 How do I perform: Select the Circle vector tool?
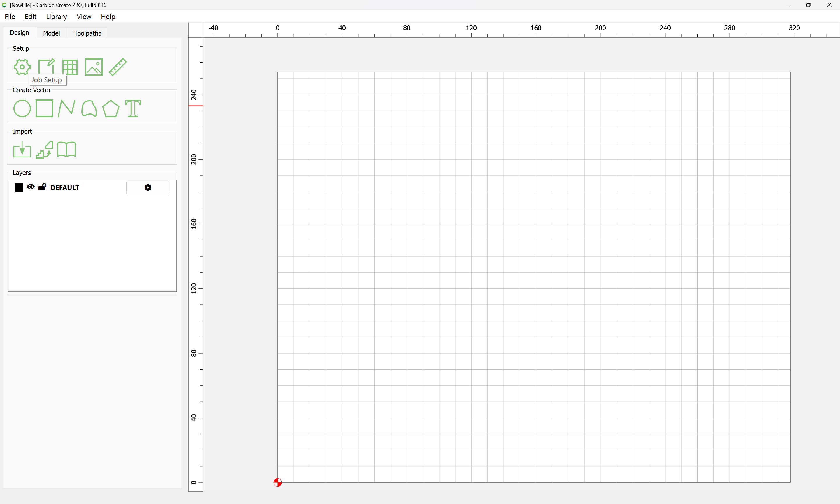click(x=22, y=108)
